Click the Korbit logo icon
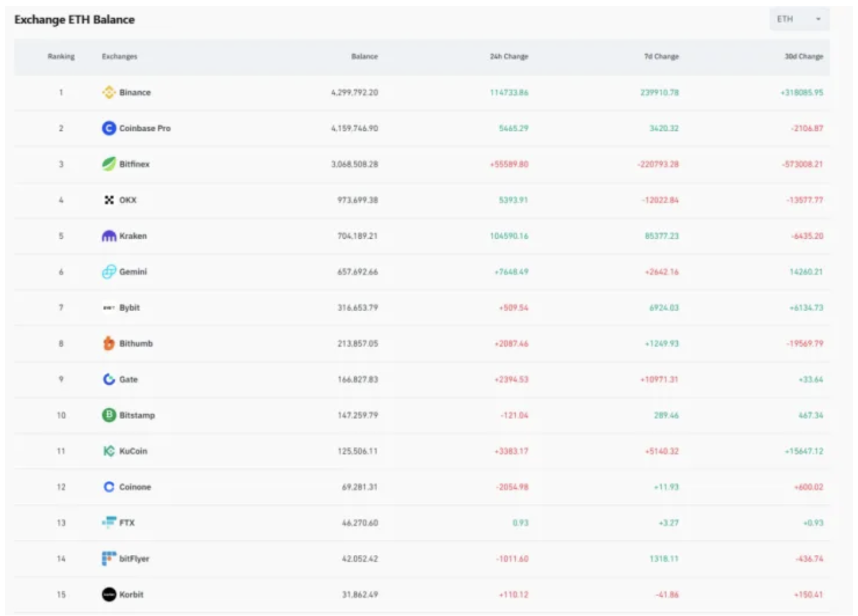This screenshot has height=616, width=858. pos(109,594)
